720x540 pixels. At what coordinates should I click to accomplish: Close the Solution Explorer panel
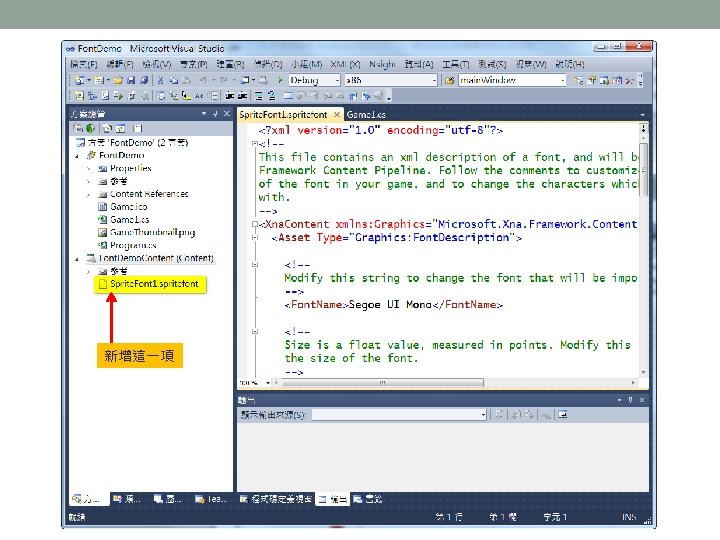[x=227, y=113]
